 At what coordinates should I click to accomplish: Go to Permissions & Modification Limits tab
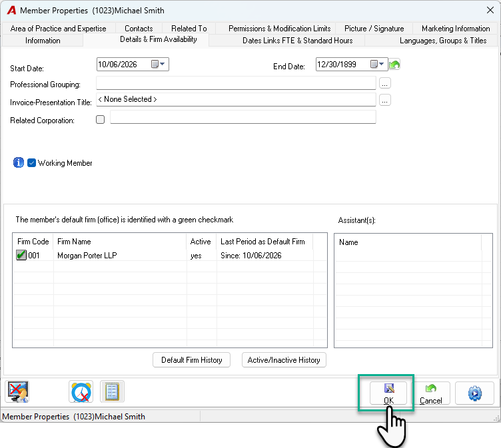[x=280, y=29]
